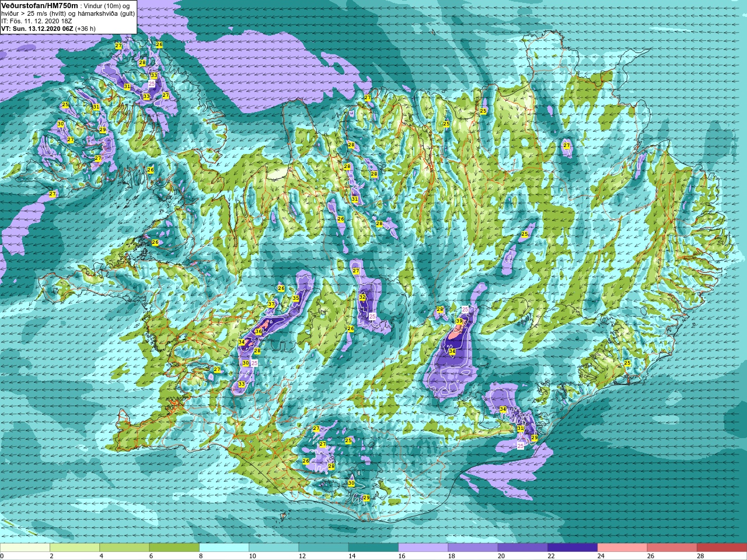Click the 'hámarkshviða (gult)' caption line
Screen dimensions: 747x560
(x=106, y=13)
